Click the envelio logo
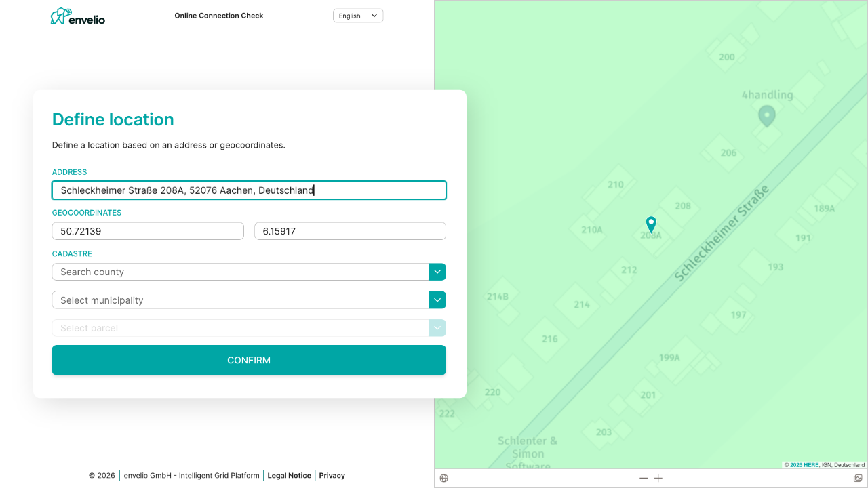 (x=78, y=16)
